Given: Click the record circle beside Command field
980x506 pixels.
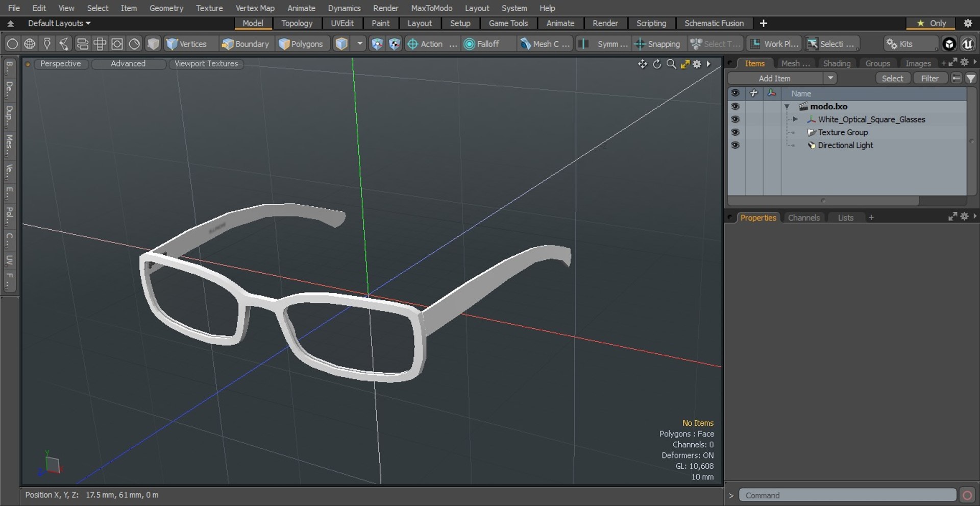Looking at the screenshot, I should 967,495.
